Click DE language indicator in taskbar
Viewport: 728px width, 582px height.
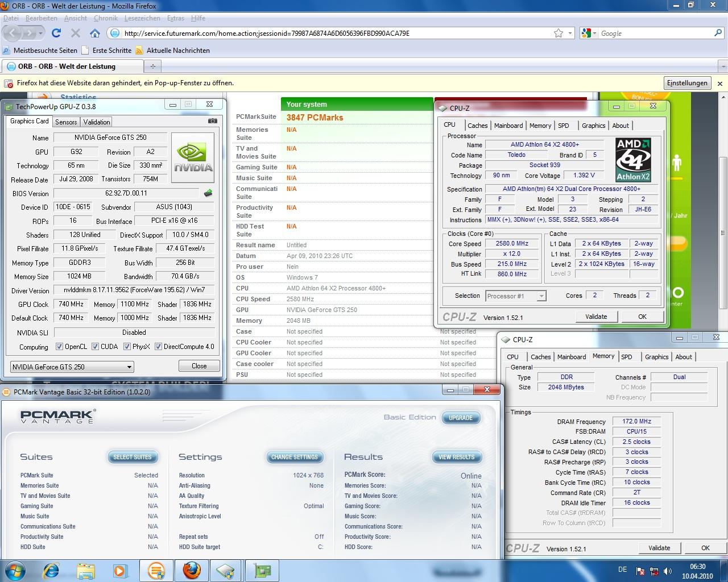tap(622, 569)
